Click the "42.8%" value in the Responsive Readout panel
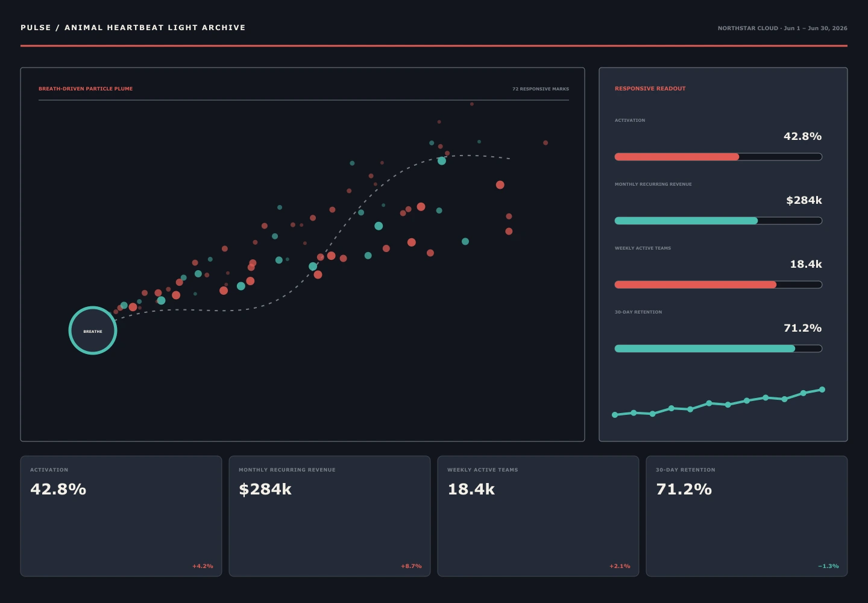The height and width of the screenshot is (603, 868). pos(802,136)
